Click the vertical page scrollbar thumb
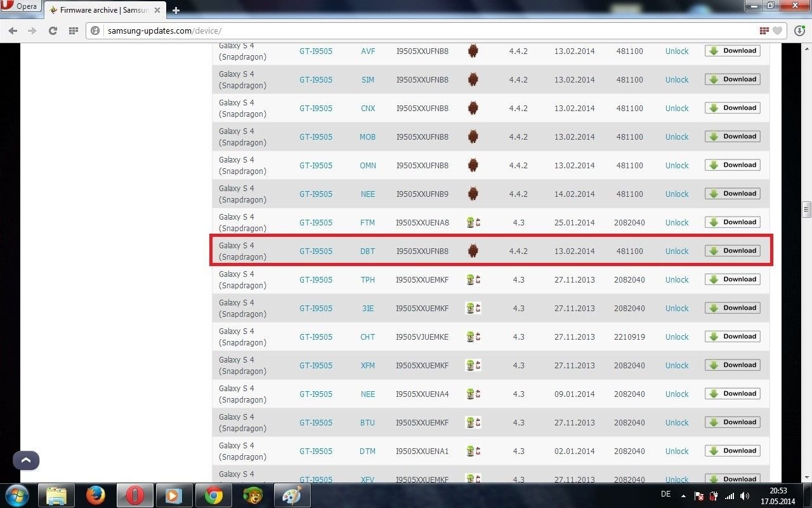 [x=806, y=210]
